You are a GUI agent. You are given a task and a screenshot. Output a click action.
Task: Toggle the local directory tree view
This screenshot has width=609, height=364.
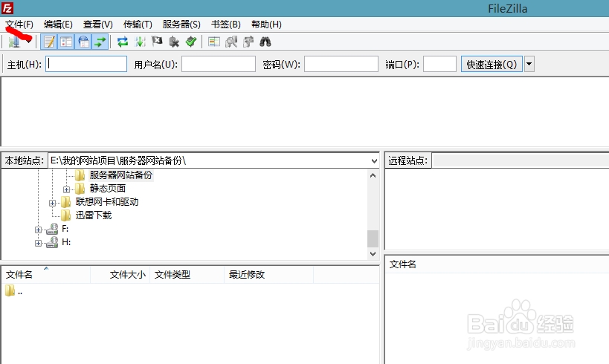pos(66,42)
